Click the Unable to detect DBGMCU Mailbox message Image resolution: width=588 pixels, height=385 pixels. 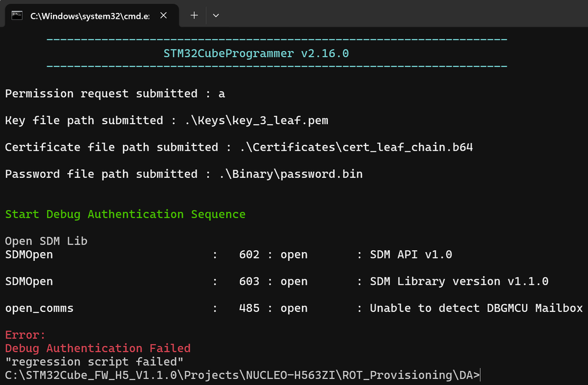click(476, 308)
